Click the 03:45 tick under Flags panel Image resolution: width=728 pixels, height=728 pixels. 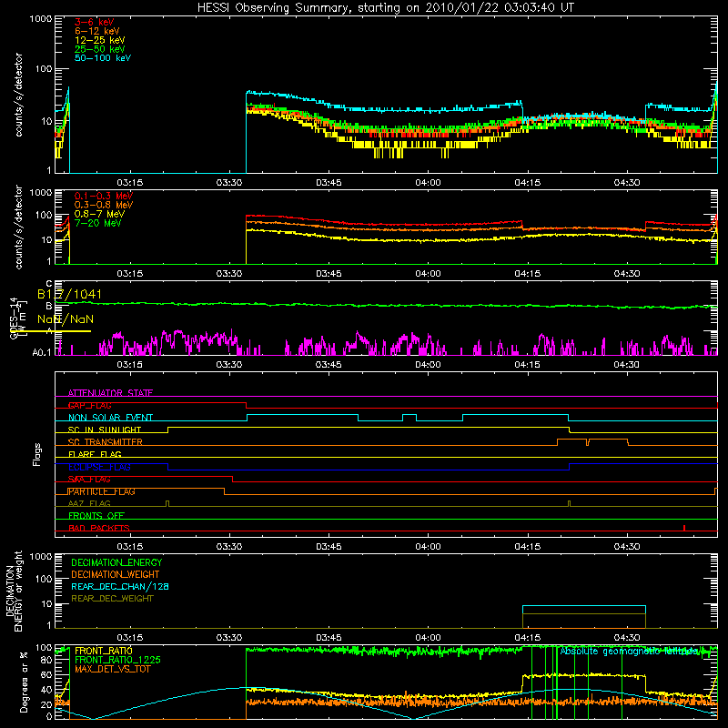pos(329,547)
